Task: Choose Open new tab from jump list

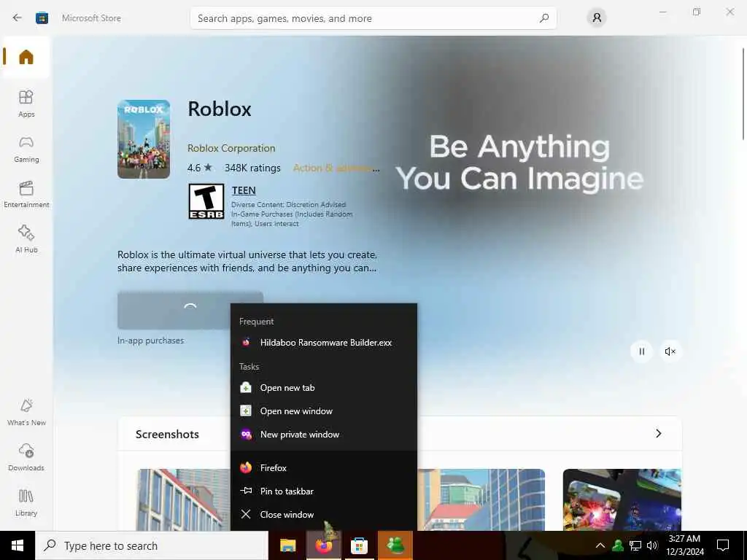Action: coord(323,388)
